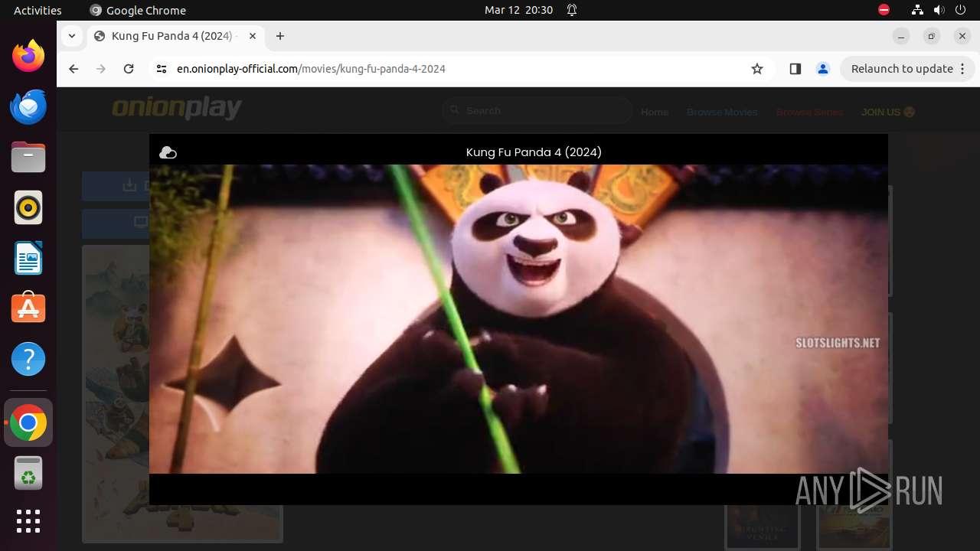The width and height of the screenshot is (980, 551).
Task: Go to the Home page link
Action: coord(655,112)
